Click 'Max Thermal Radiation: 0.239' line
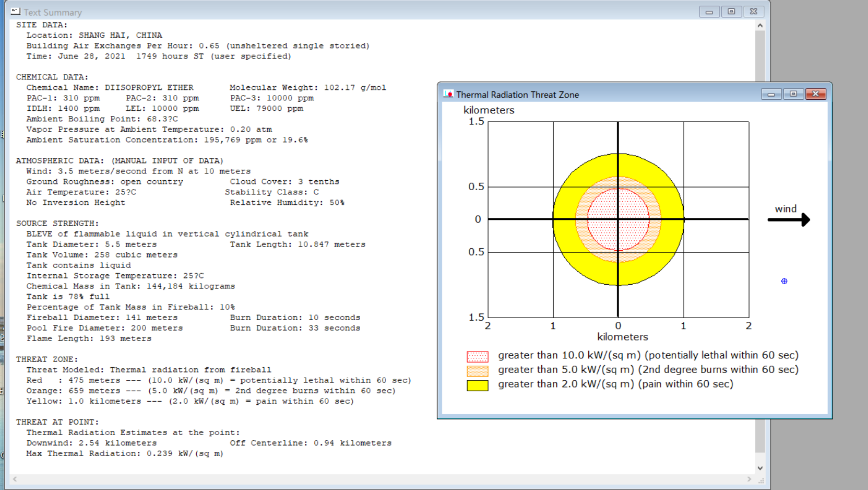 click(x=125, y=453)
